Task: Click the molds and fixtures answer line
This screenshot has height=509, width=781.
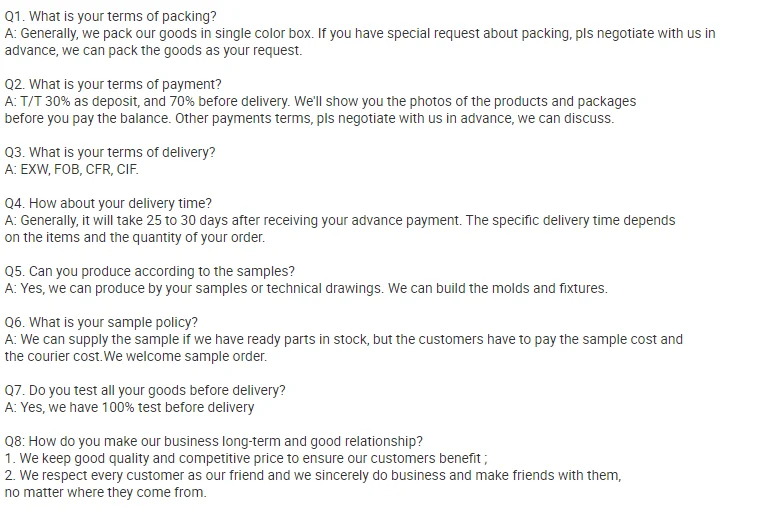Action: point(306,288)
